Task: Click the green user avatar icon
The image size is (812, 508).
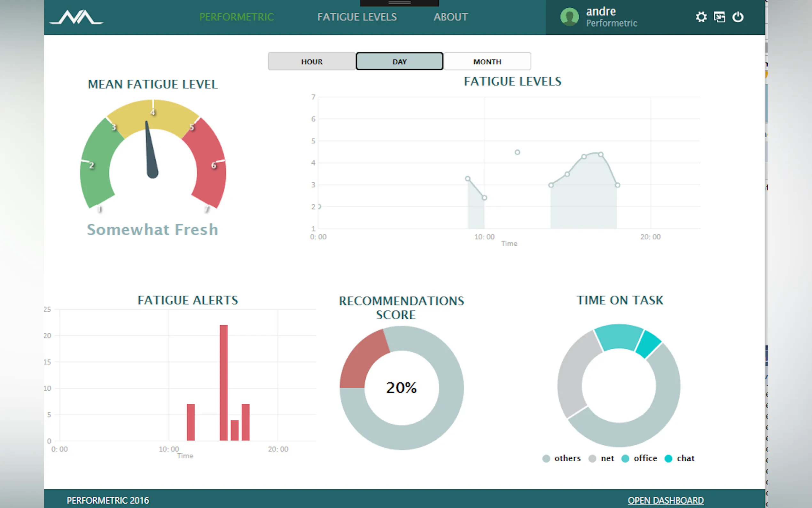Action: (x=569, y=17)
